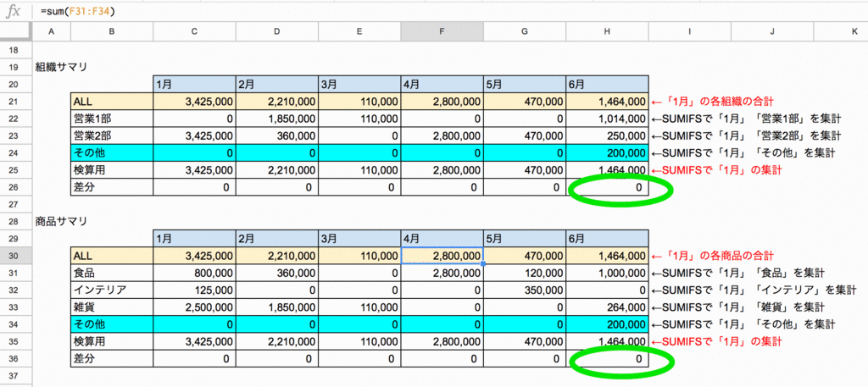Image resolution: width=868 pixels, height=387 pixels.
Task: Select column J header
Action: coord(772,33)
